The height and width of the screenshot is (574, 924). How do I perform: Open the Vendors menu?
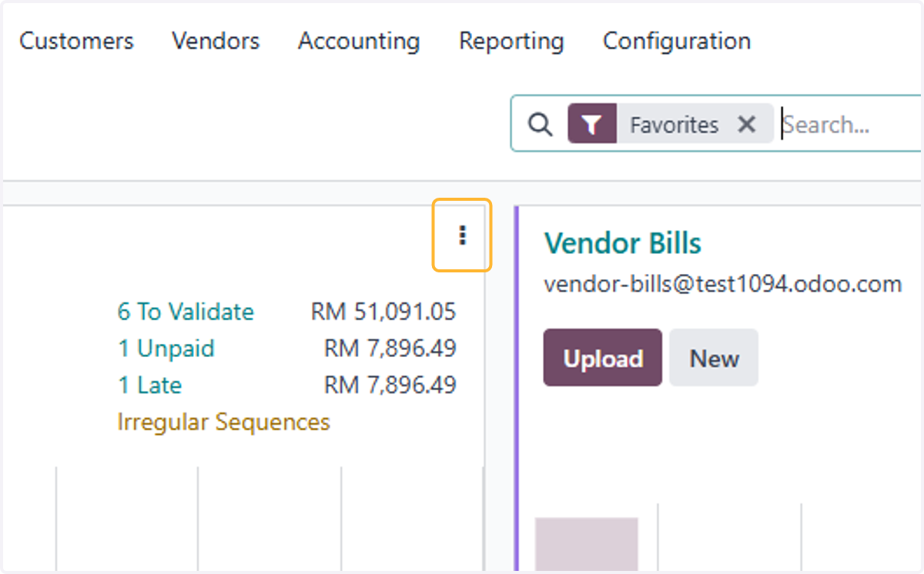216,41
